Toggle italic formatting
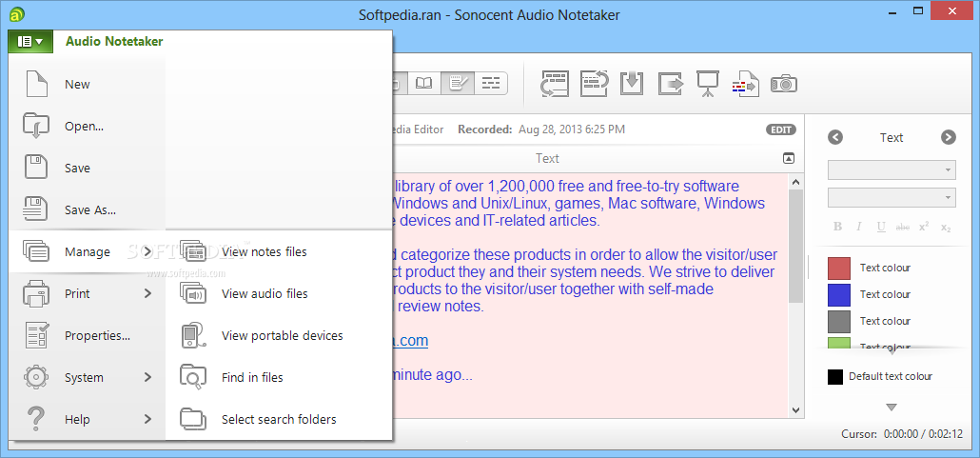980x458 pixels. pyautogui.click(x=859, y=228)
